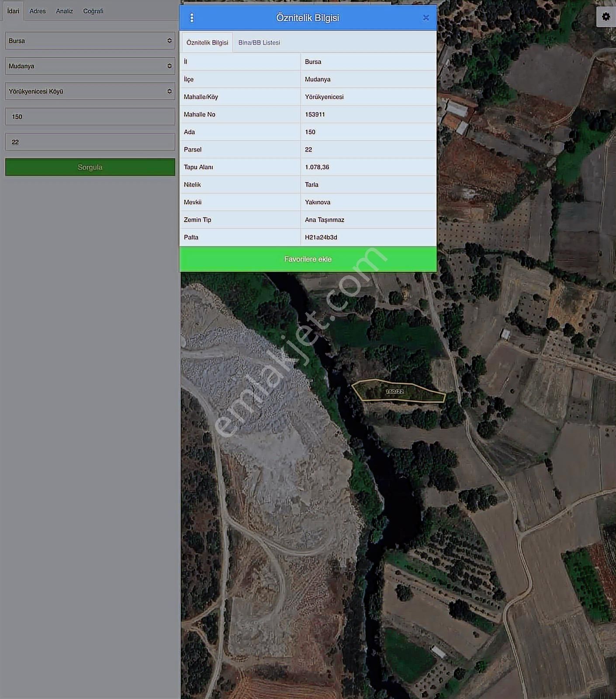Switch to the Adres tab
This screenshot has width=616, height=699.
(38, 11)
